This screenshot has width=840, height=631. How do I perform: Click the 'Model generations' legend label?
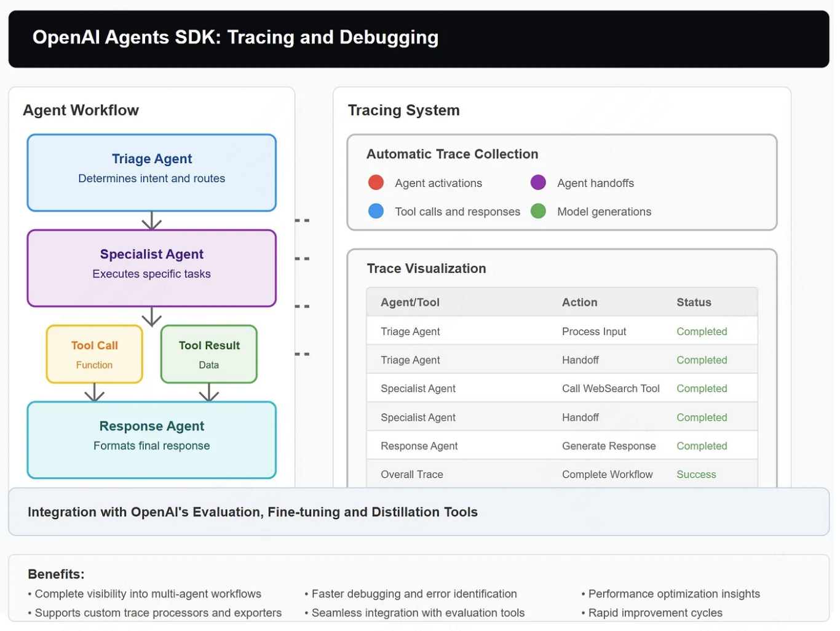pos(604,212)
